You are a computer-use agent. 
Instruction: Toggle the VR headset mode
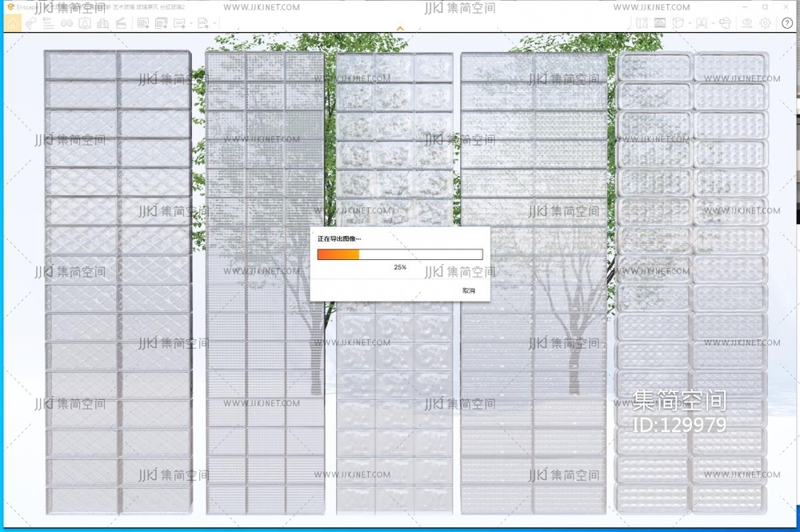[725, 23]
